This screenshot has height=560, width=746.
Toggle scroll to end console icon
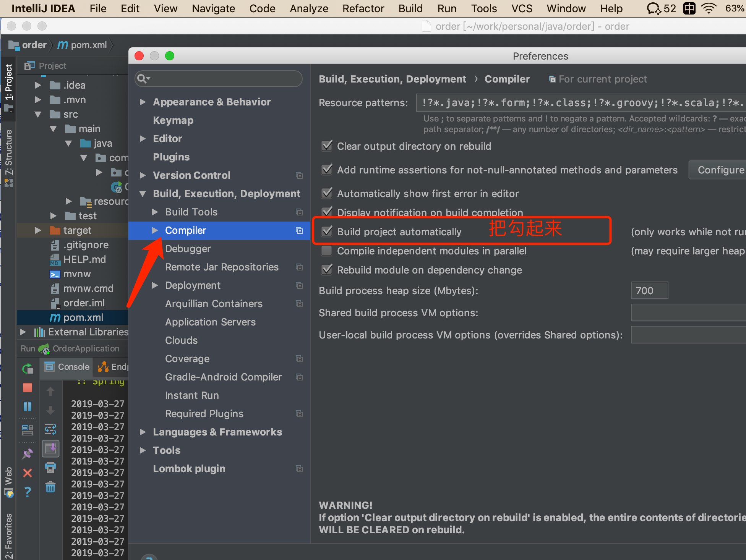[x=50, y=448]
